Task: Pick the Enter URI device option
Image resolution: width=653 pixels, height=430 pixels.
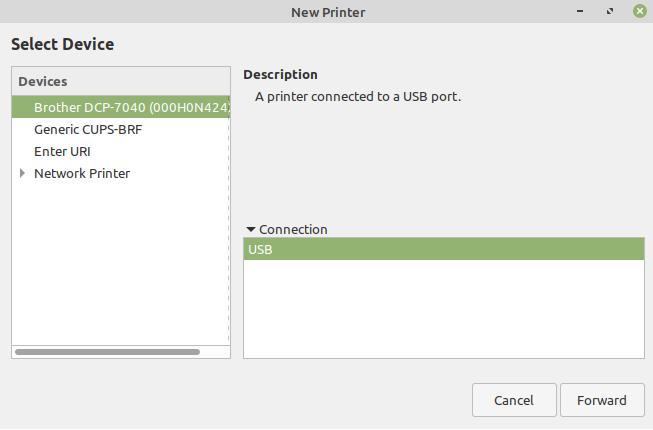Action: tap(62, 151)
